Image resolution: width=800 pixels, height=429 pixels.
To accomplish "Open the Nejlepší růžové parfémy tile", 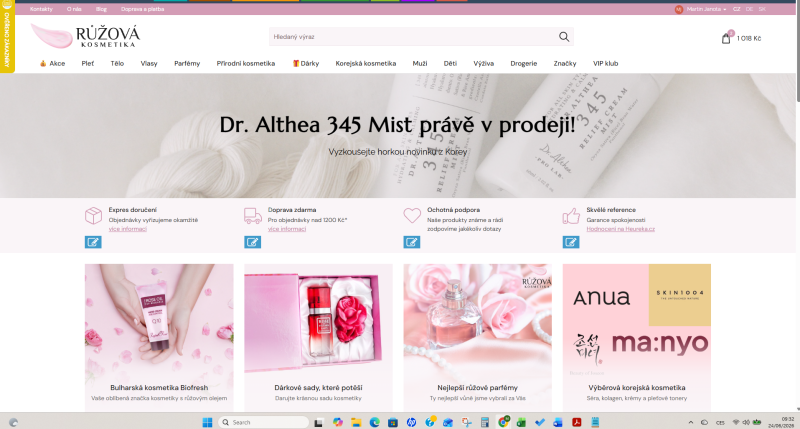I will tap(478, 338).
